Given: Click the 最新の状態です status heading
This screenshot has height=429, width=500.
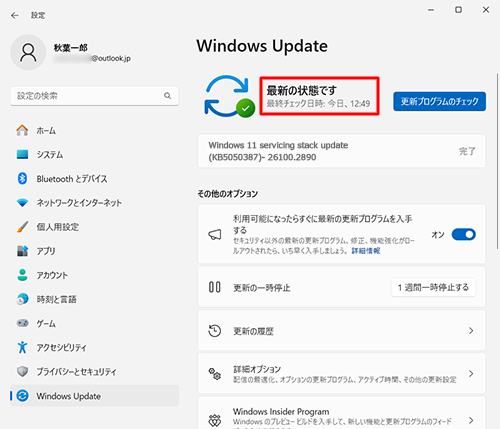Looking at the screenshot, I should [x=301, y=90].
